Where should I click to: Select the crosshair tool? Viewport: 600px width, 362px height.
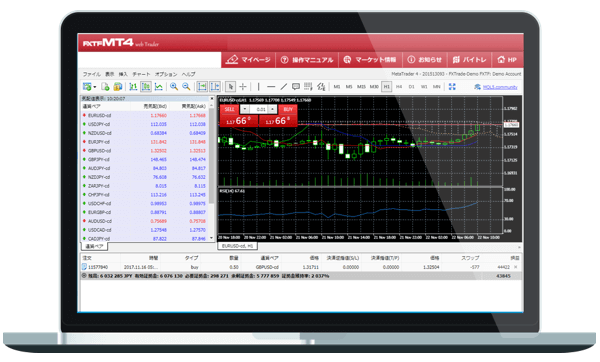pyautogui.click(x=243, y=86)
